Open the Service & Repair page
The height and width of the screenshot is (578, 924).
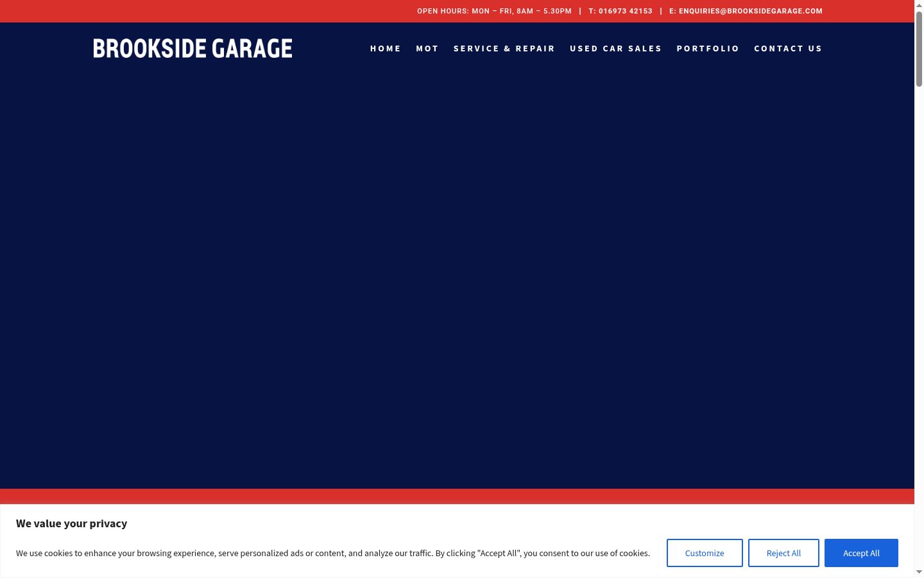click(x=504, y=49)
